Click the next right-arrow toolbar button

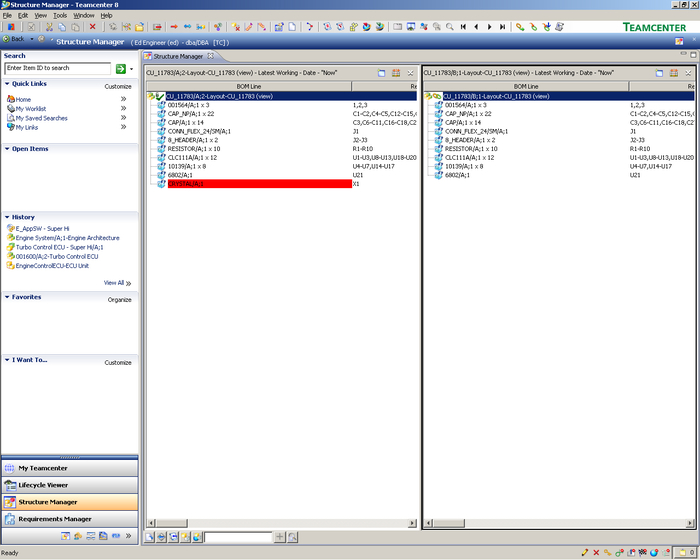pyautogui.click(x=490, y=27)
